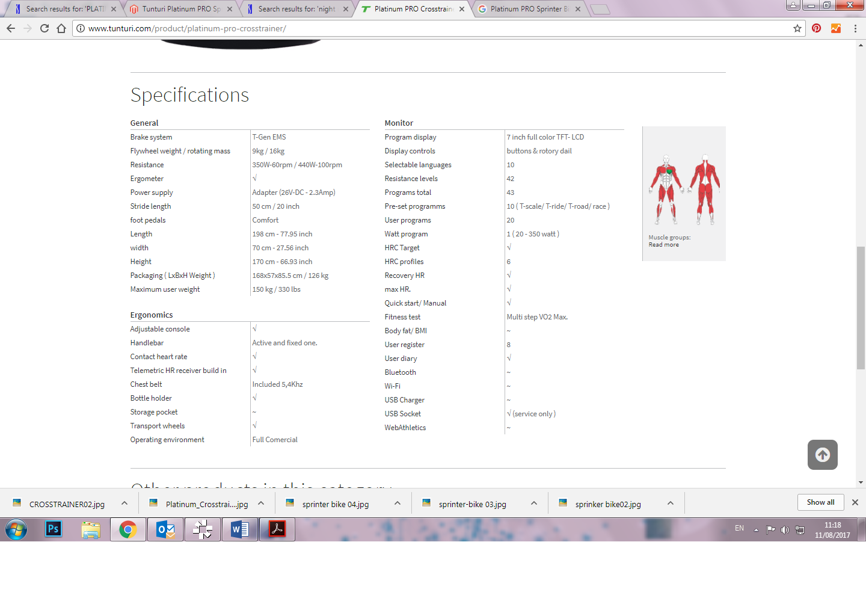Close the downloads bar
The height and width of the screenshot is (616, 866).
point(855,502)
